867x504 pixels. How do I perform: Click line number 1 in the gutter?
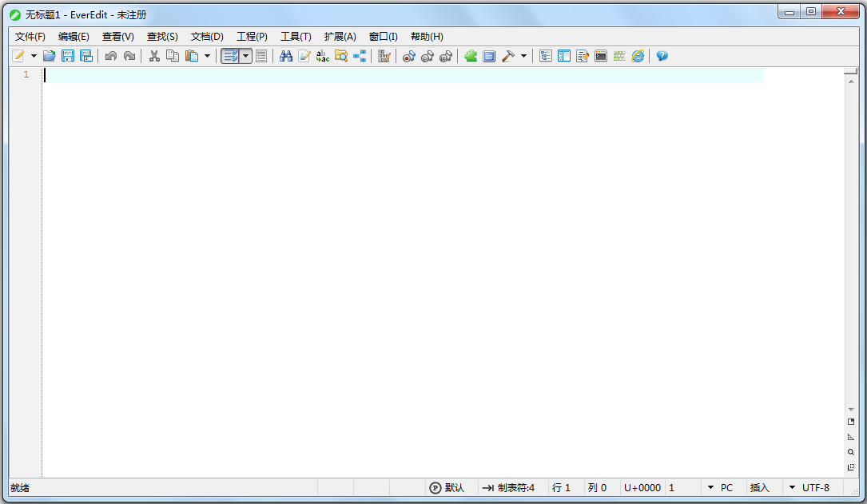click(26, 74)
